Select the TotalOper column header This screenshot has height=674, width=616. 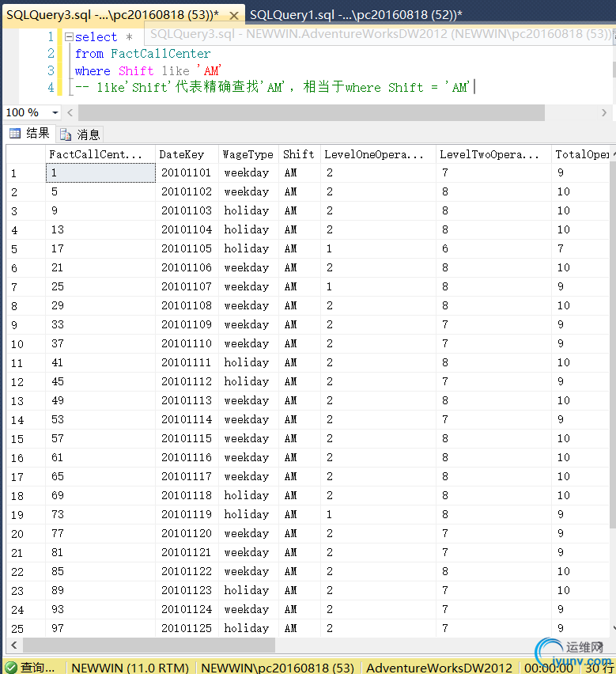580,154
